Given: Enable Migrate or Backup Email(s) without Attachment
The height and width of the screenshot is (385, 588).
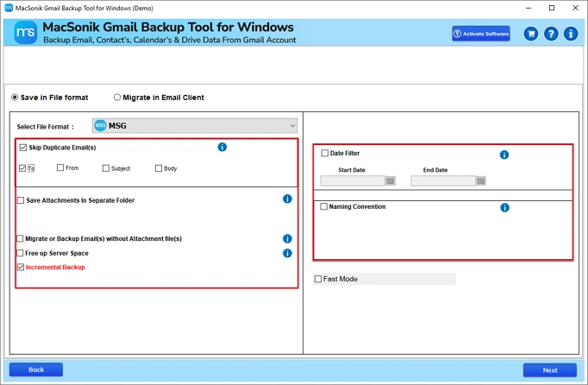Looking at the screenshot, I should 20,238.
